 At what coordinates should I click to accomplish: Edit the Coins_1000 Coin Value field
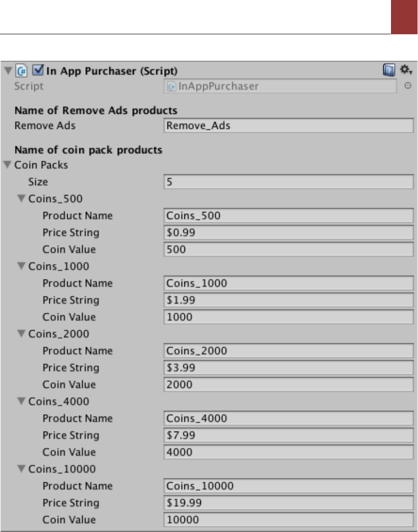click(288, 317)
